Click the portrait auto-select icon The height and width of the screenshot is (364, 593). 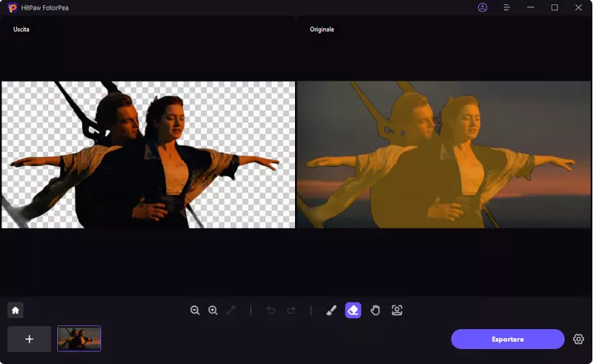coord(397,311)
